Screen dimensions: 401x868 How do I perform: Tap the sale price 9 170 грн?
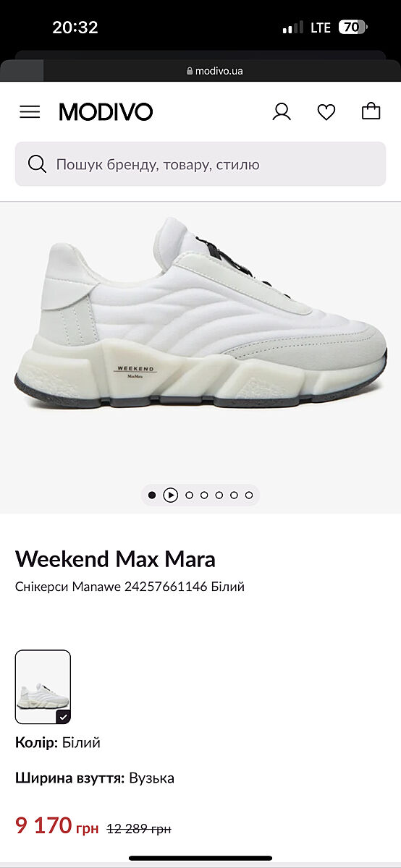(56, 825)
